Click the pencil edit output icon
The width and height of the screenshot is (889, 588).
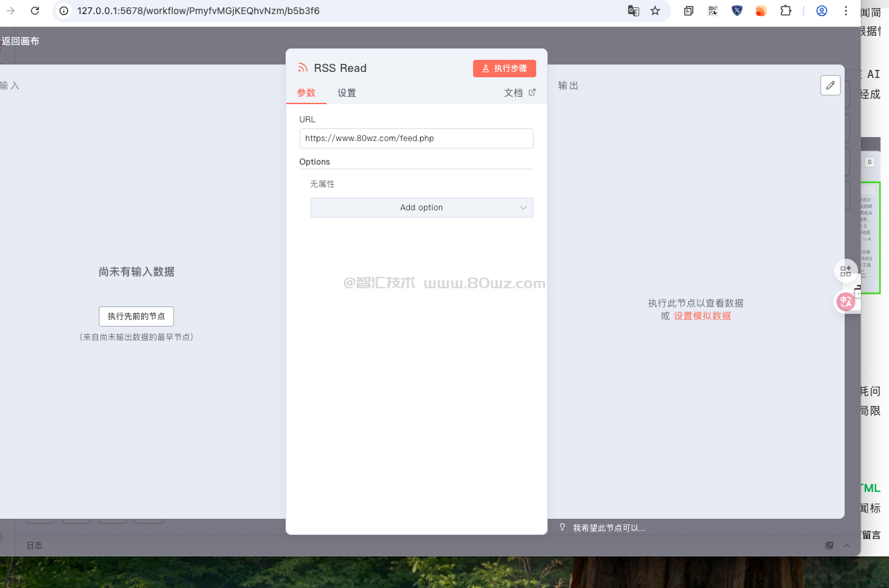[x=831, y=85]
